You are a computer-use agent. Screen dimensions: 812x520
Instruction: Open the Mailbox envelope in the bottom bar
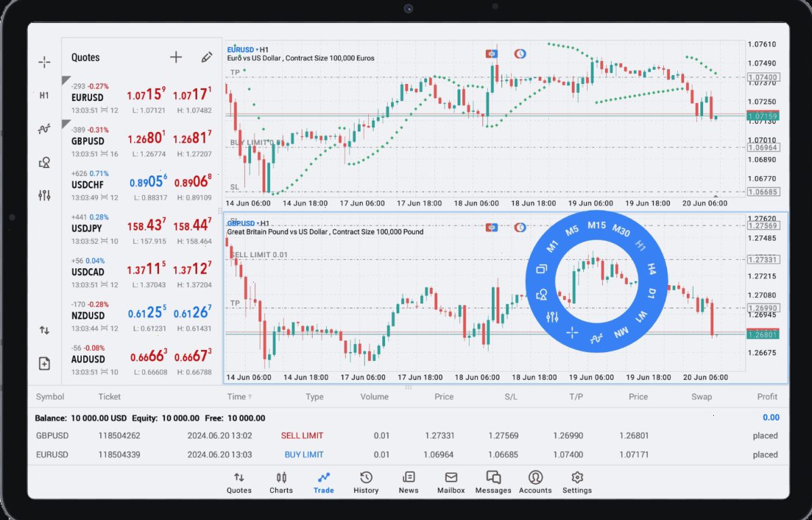(451, 477)
